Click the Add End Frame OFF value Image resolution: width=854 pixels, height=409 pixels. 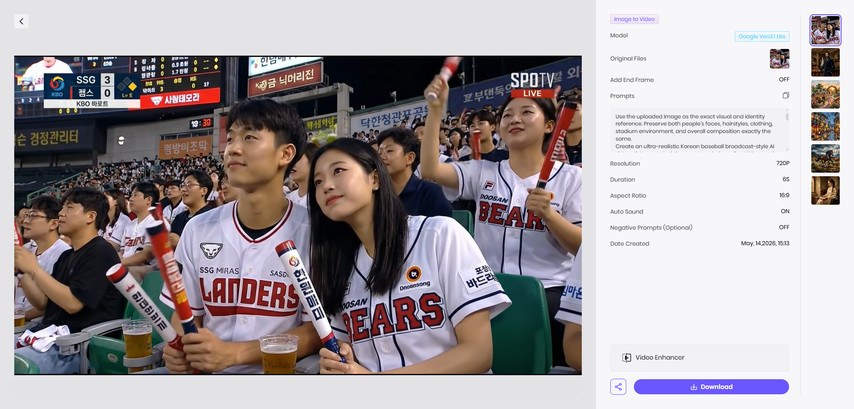[784, 80]
